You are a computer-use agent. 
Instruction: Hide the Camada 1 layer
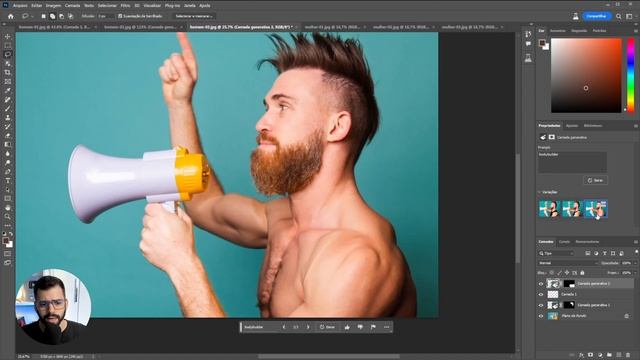point(541,294)
